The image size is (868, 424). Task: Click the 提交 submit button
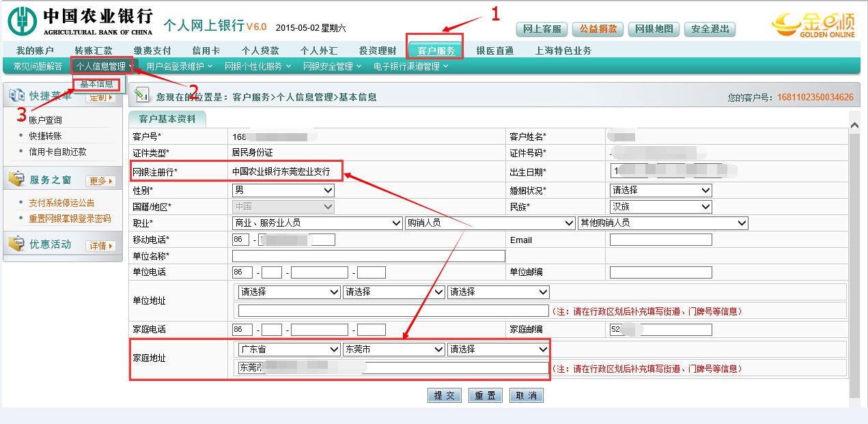point(444,395)
